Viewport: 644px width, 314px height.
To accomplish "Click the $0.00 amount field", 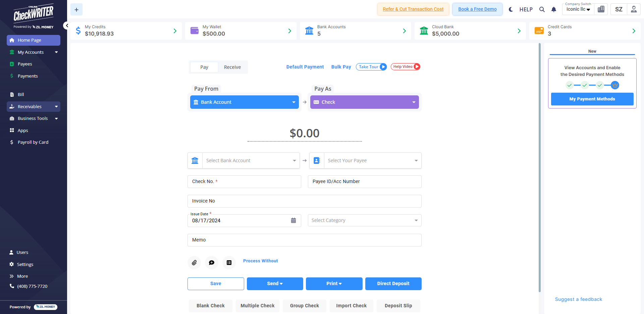I will (305, 133).
